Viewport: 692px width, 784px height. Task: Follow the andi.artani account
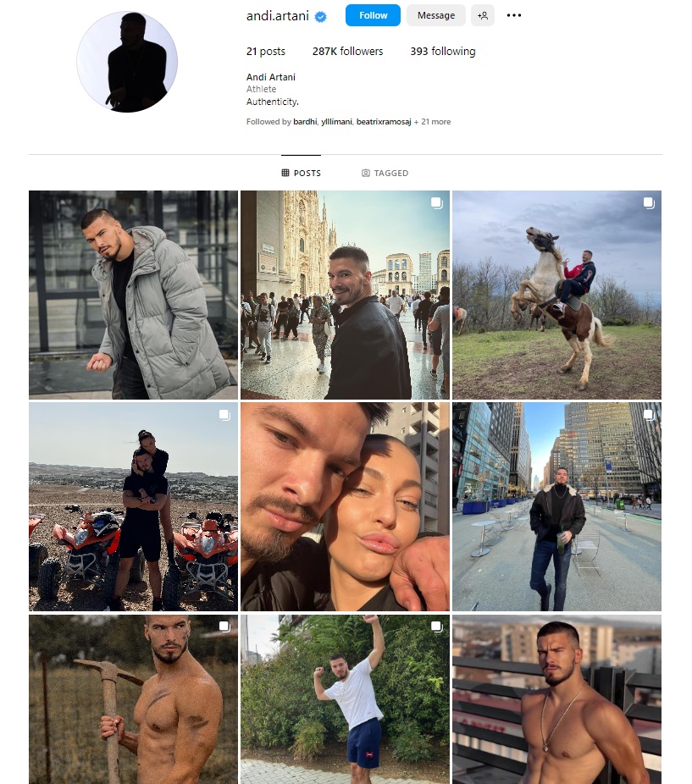(373, 15)
